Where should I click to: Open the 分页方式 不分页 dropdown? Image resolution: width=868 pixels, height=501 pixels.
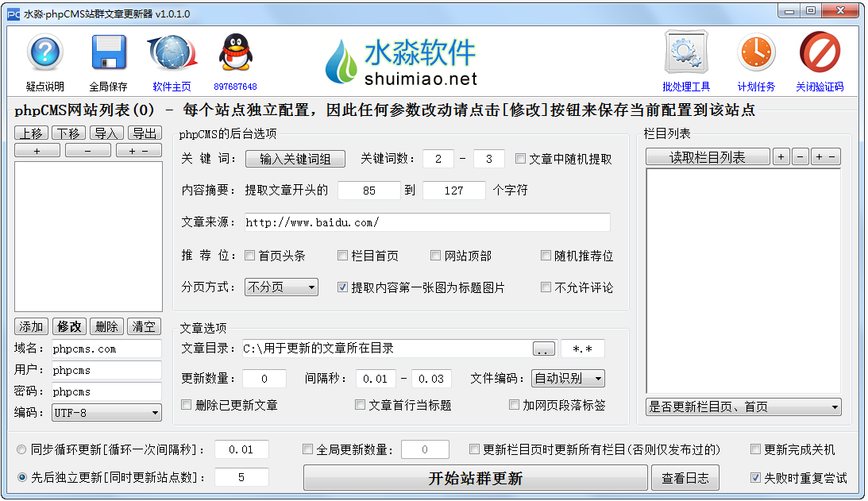[281, 287]
